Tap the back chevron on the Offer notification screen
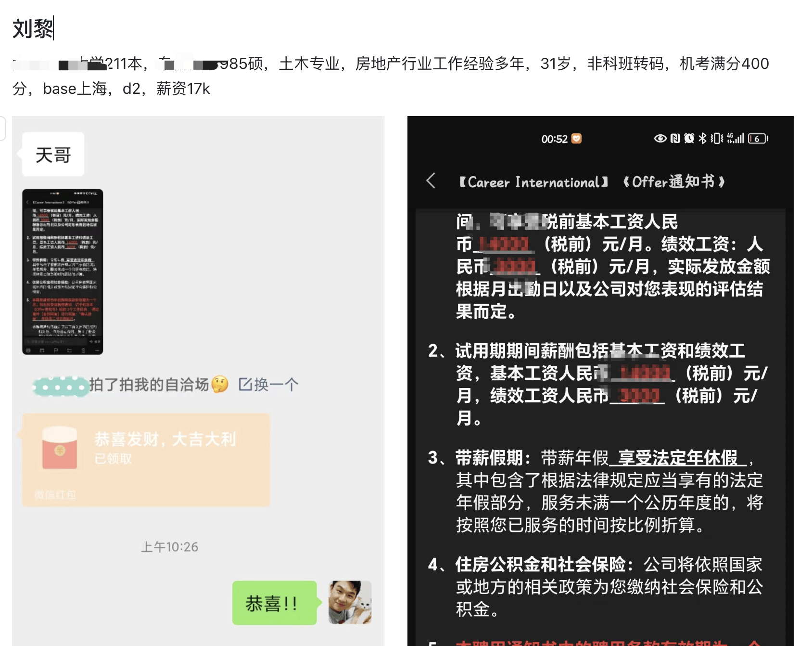Image resolution: width=812 pixels, height=646 pixels. [430, 181]
